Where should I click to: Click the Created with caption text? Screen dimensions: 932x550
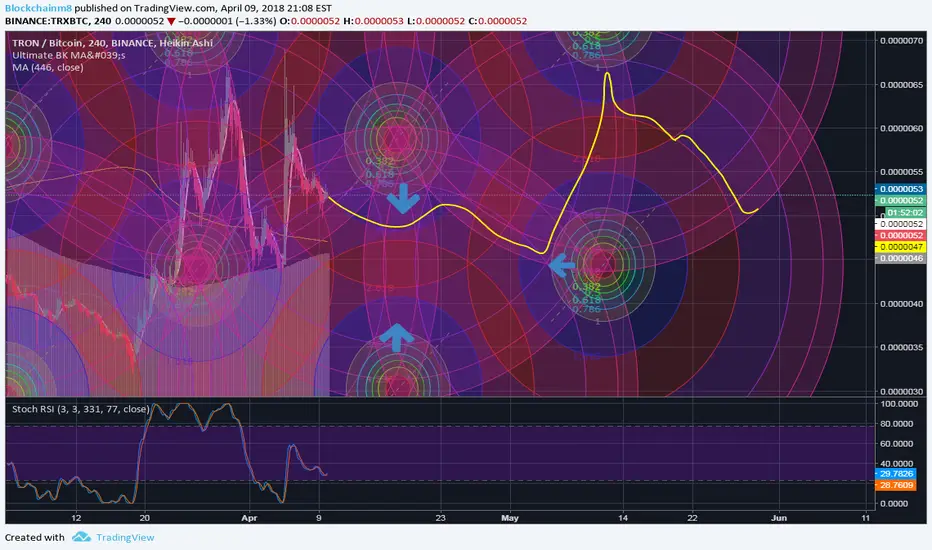[x=34, y=537]
